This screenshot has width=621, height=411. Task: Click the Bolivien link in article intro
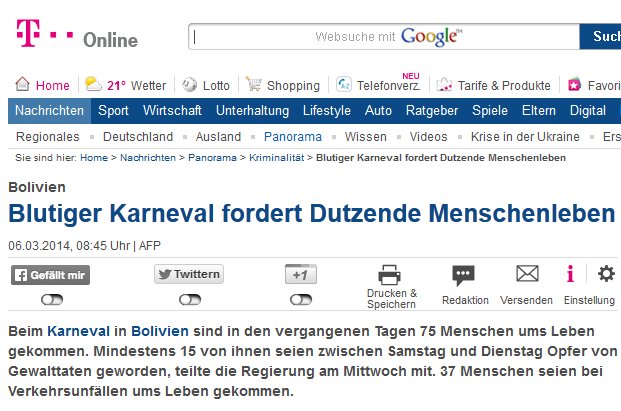pos(160,331)
